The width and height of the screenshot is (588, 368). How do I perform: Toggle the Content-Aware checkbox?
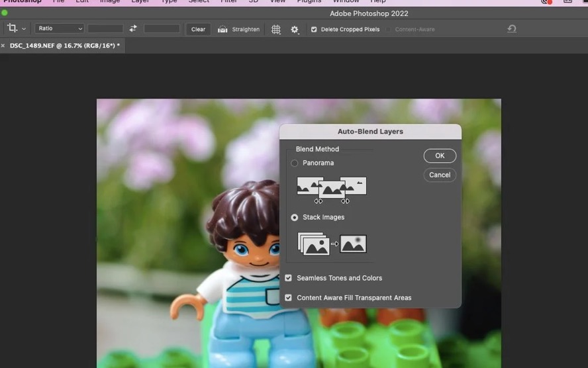coord(389,29)
